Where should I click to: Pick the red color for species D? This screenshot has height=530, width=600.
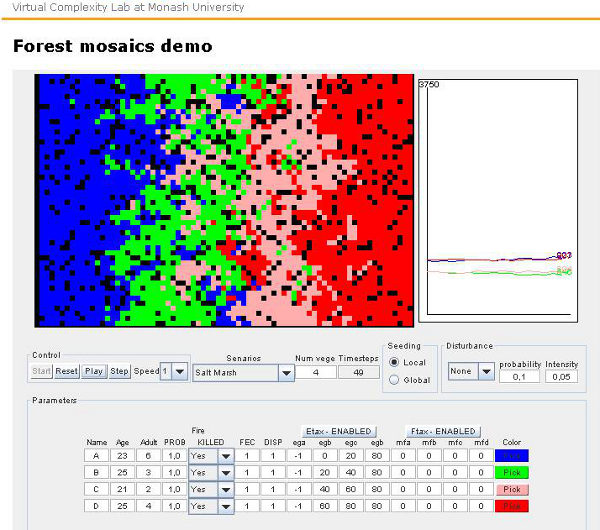[512, 506]
